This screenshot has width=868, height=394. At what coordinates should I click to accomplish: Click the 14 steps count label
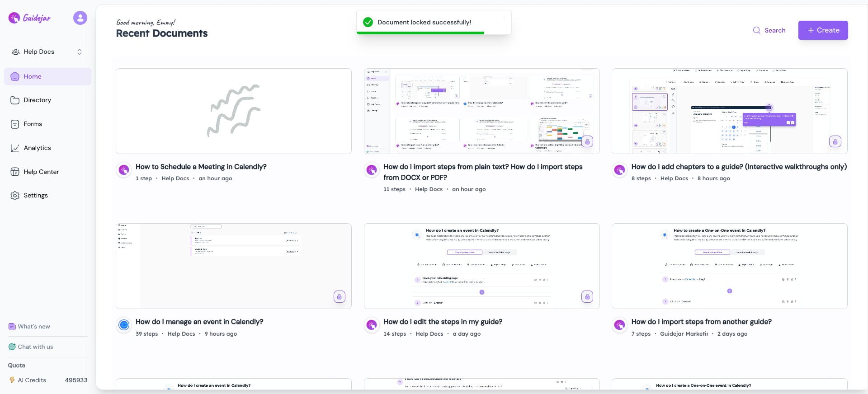(395, 334)
